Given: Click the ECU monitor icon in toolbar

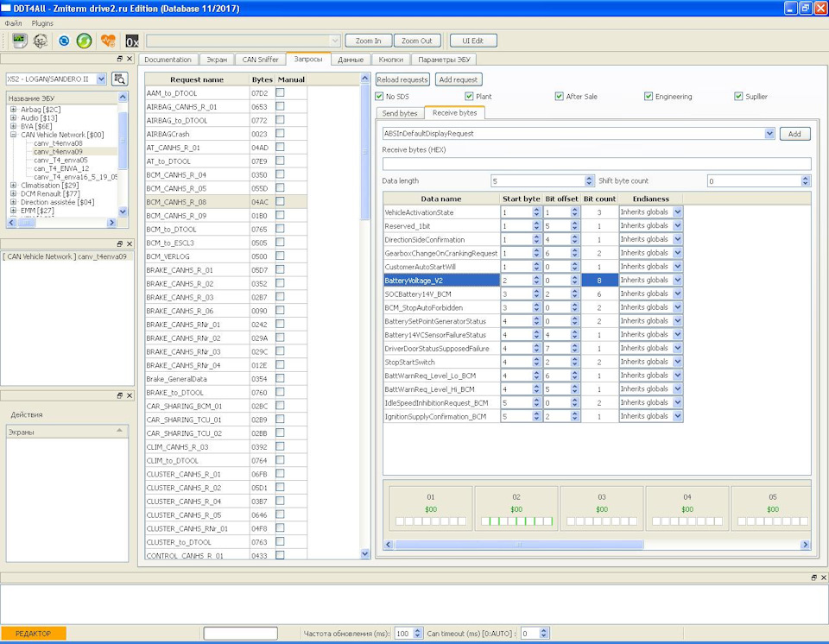Looking at the screenshot, I should point(19,41).
